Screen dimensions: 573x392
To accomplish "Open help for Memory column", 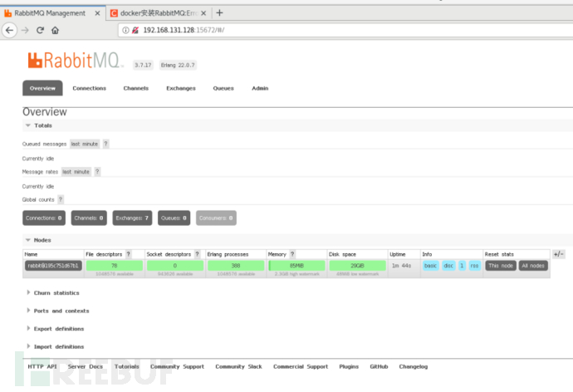I will tap(292, 254).
